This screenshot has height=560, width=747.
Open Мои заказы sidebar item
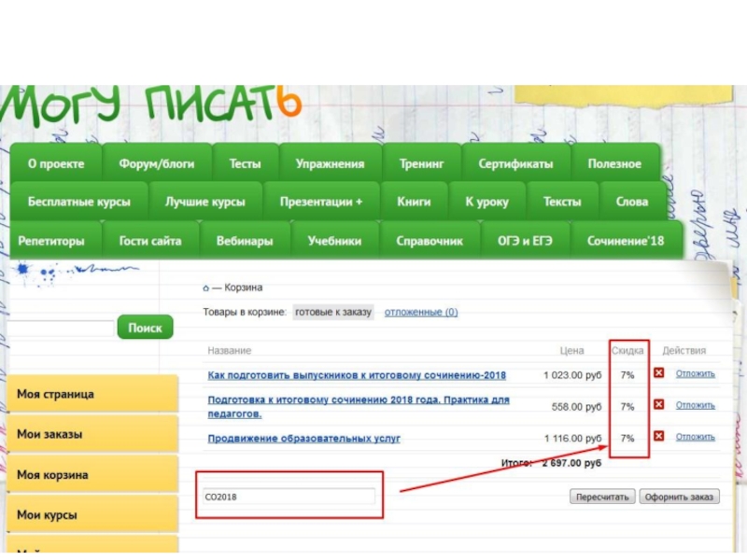(x=92, y=434)
